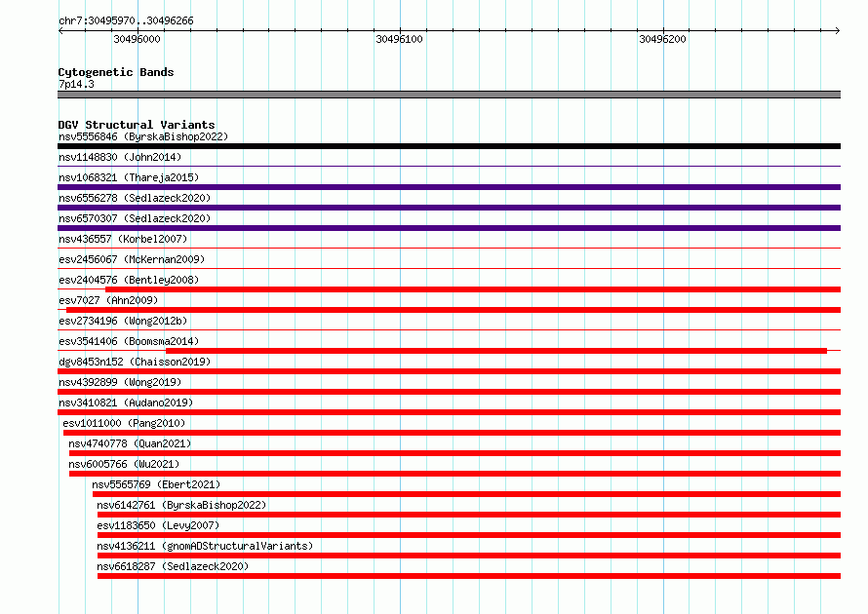
Task: Select the esv1183650 (Levy2007) label
Action: (158, 525)
